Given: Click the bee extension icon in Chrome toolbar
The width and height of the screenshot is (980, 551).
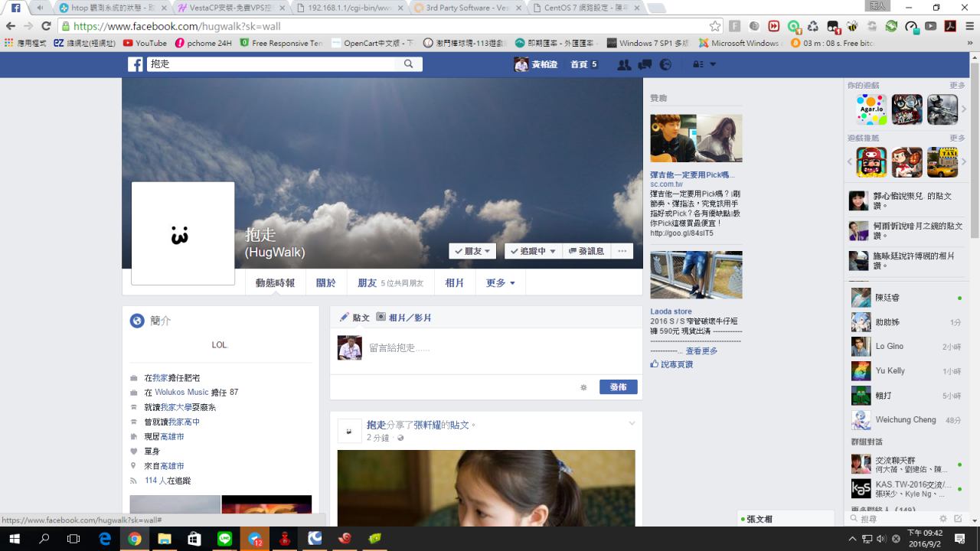Looking at the screenshot, I should (852, 26).
